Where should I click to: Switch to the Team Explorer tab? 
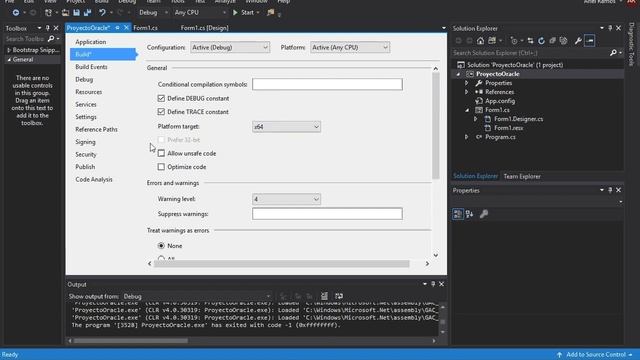[522, 176]
